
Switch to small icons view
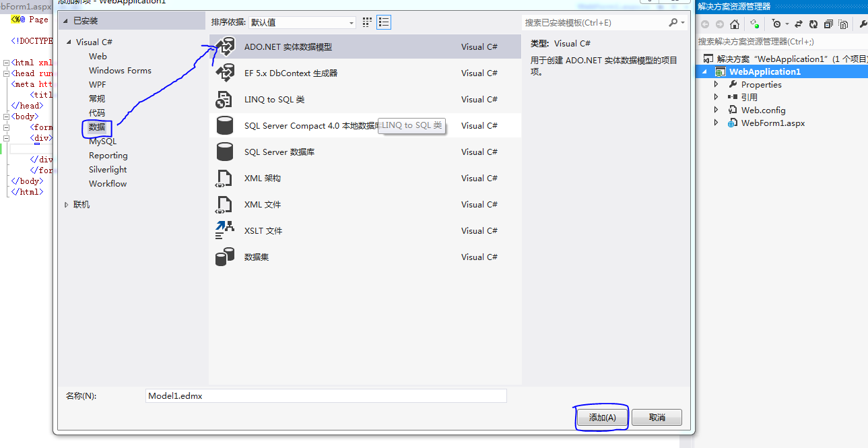point(367,22)
